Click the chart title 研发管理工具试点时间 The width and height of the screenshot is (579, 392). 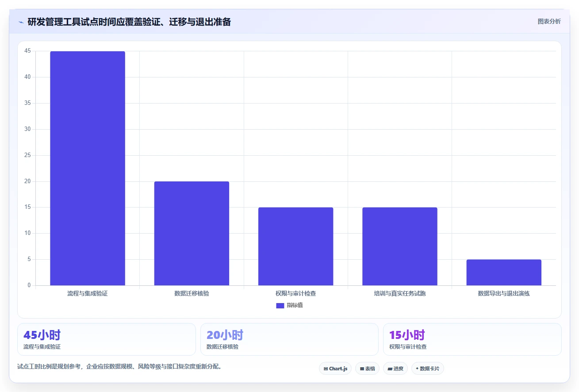[129, 22]
